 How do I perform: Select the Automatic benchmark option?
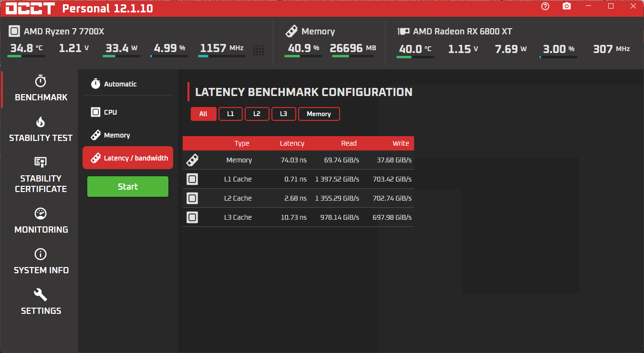pos(128,84)
